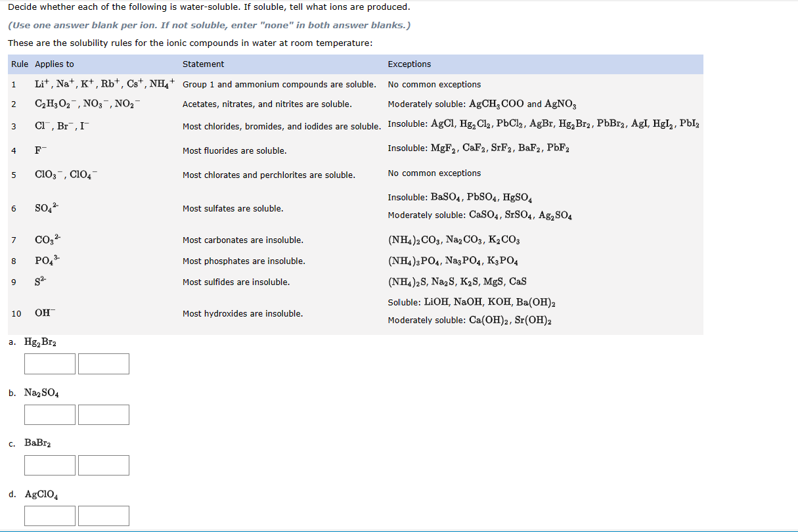Click the "Rule" column header

tap(20, 64)
